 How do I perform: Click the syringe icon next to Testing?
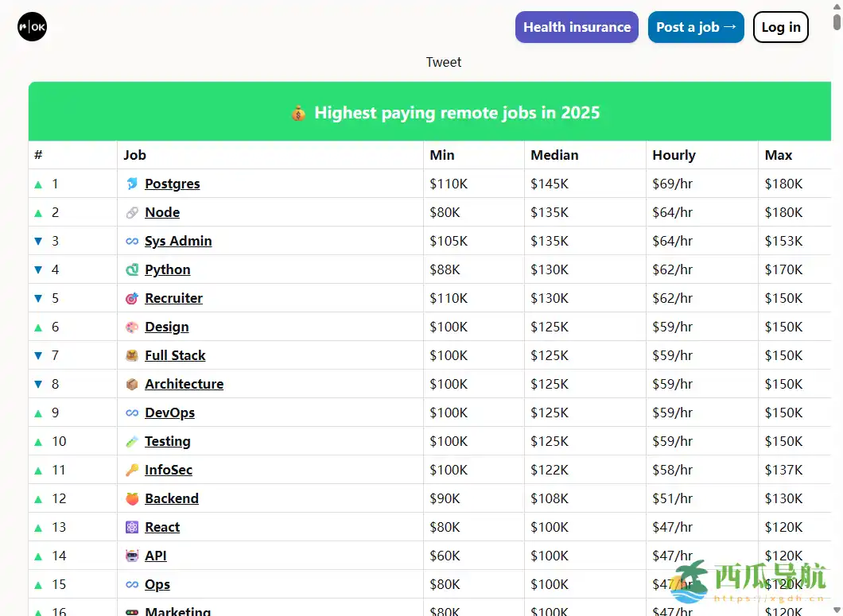[x=131, y=441]
